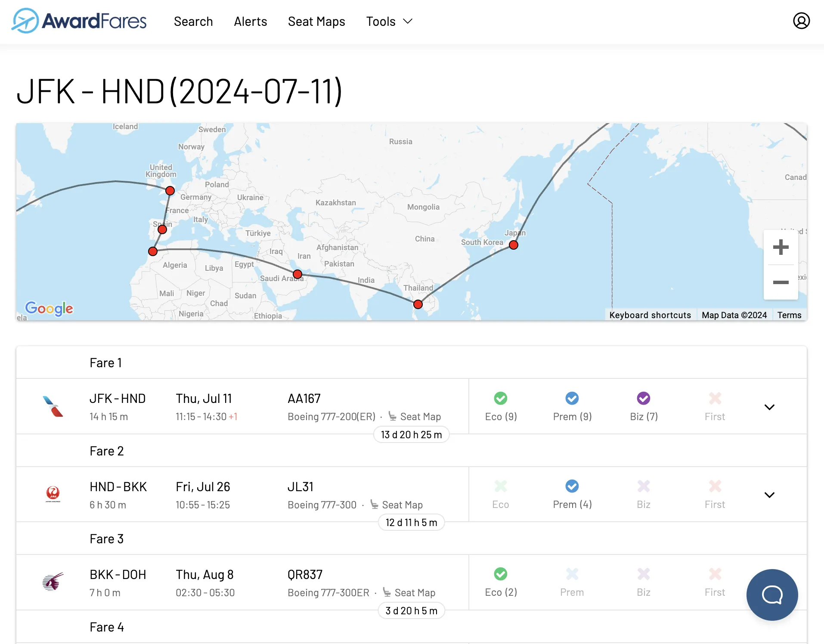Click the Fare 3 heading
Image resolution: width=824 pixels, height=644 pixels.
107,539
